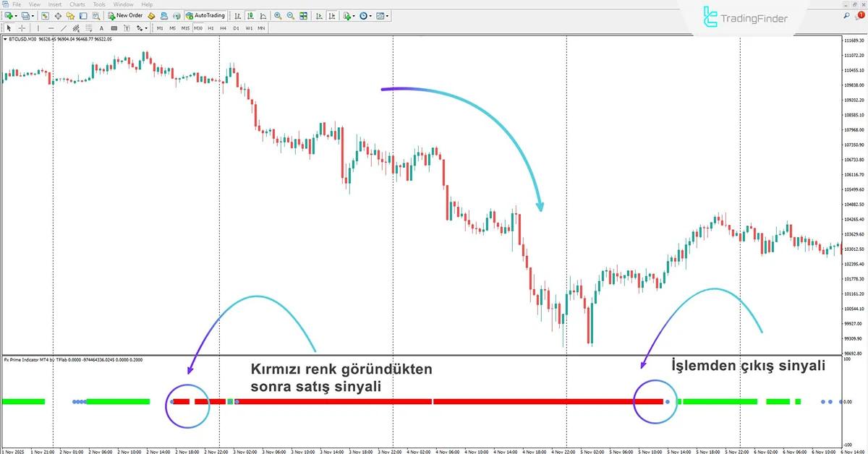Toggle AutoTrading on or off

coord(206,15)
